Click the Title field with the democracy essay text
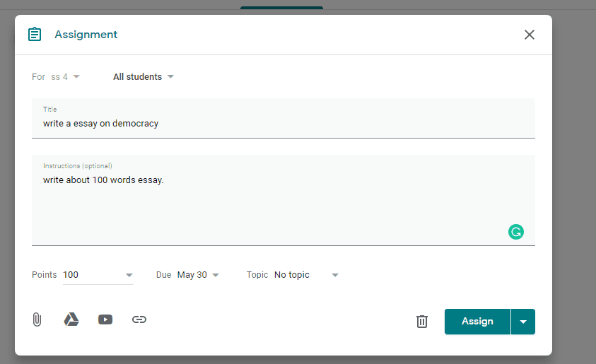 tap(283, 123)
